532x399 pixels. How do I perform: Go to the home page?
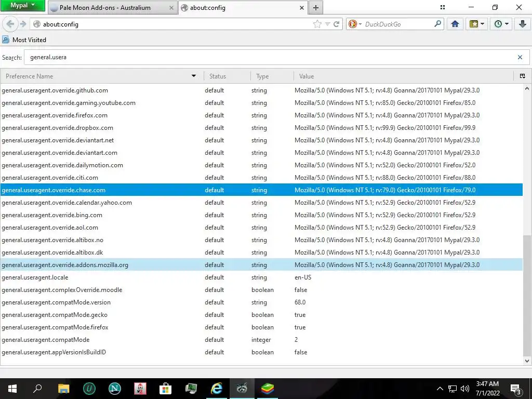click(x=455, y=24)
